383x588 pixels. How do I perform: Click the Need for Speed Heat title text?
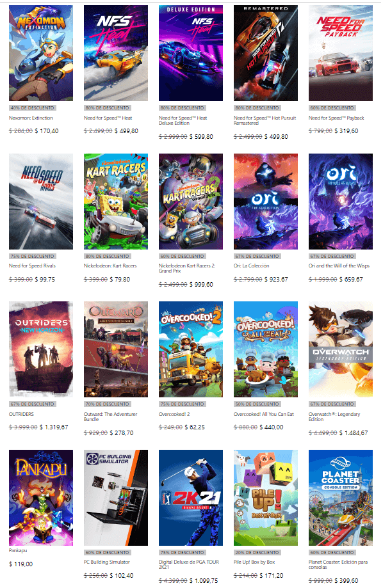[x=108, y=118]
